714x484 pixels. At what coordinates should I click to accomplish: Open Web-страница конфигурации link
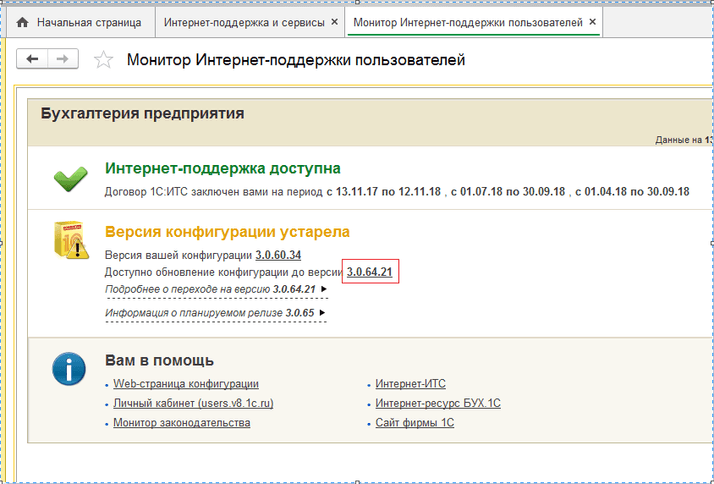point(186,384)
